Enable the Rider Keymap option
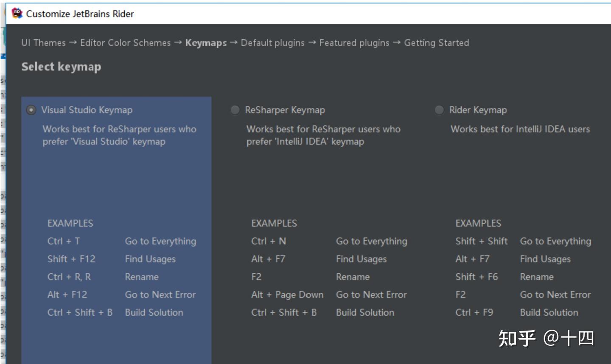 439,110
